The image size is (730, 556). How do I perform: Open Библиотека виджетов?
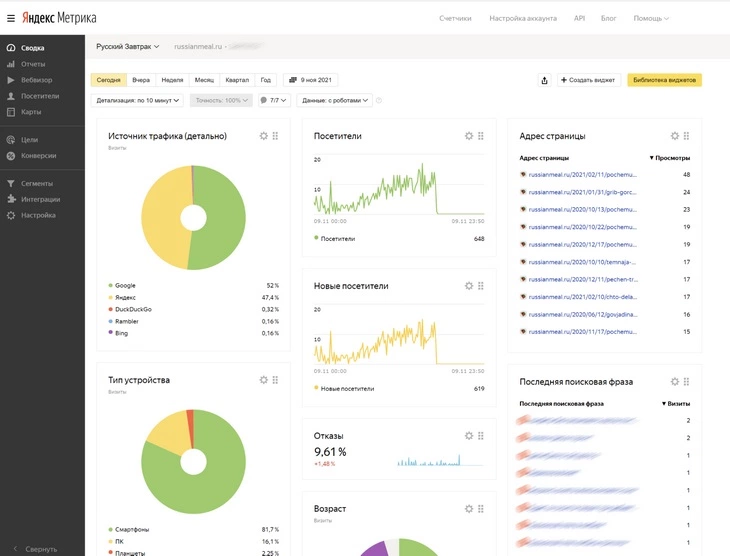[664, 80]
